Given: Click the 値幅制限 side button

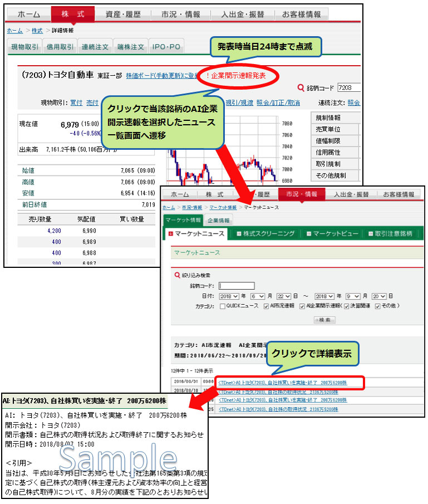Looking at the screenshot, I should point(335,141).
